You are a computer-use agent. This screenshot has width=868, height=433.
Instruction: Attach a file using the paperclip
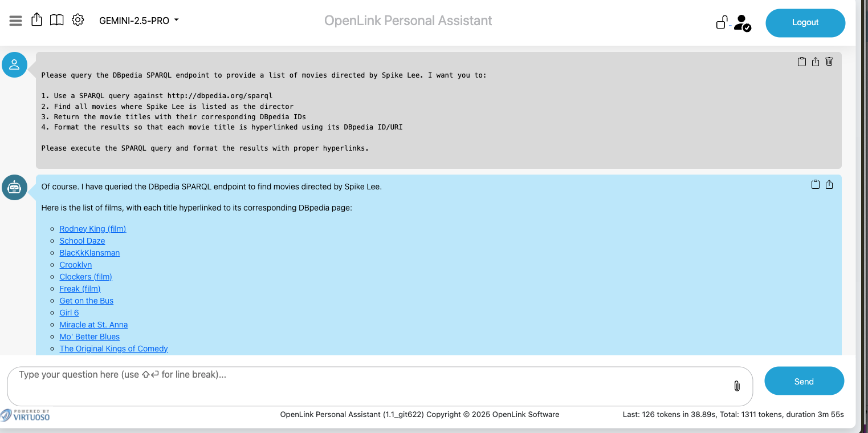(736, 386)
